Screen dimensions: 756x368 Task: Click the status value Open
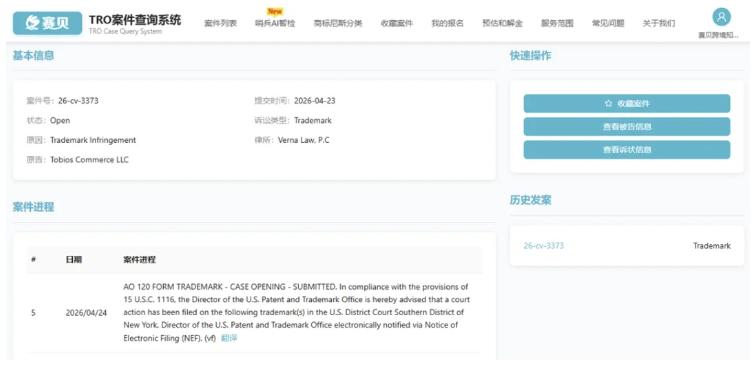60,121
